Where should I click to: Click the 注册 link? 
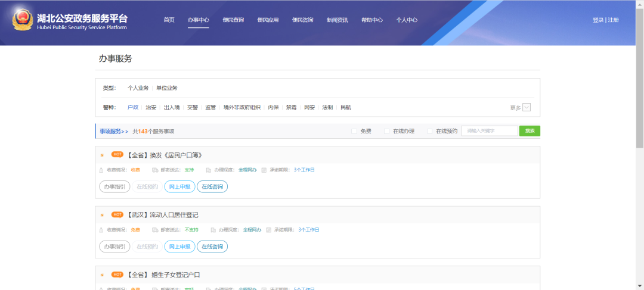[x=613, y=20]
